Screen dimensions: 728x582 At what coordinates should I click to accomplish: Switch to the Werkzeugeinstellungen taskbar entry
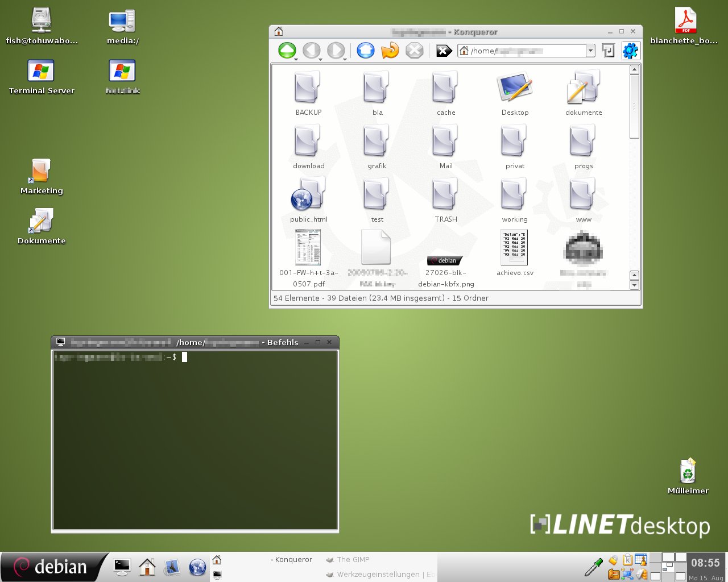pyautogui.click(x=378, y=575)
